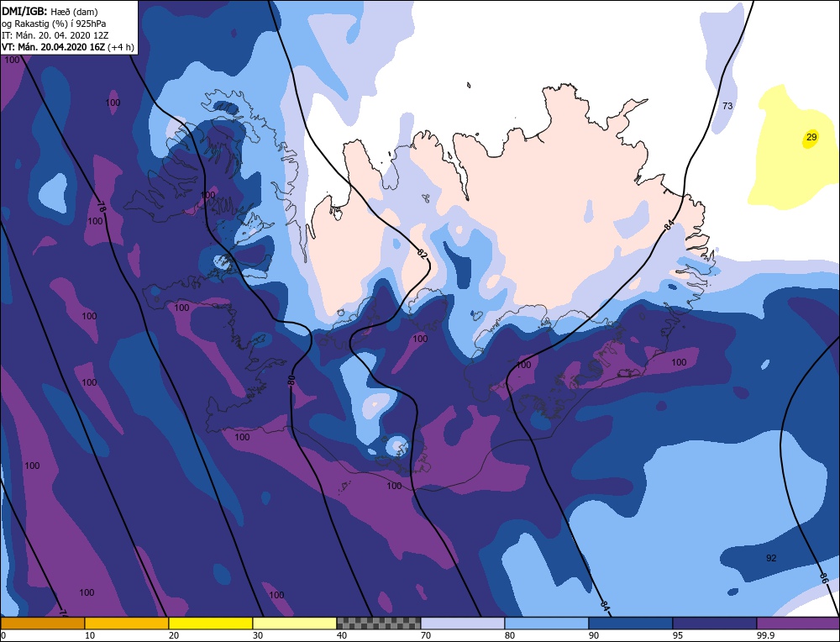This screenshot has width=840, height=642.
Task: Click the "29" minimum humidity value in the yellow area
Action: 811,137
